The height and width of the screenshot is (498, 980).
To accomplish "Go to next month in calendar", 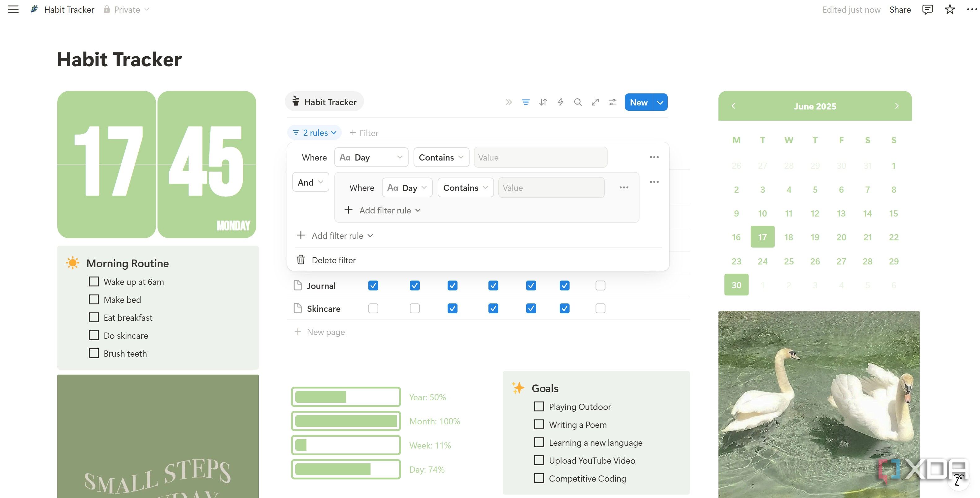I will (897, 106).
